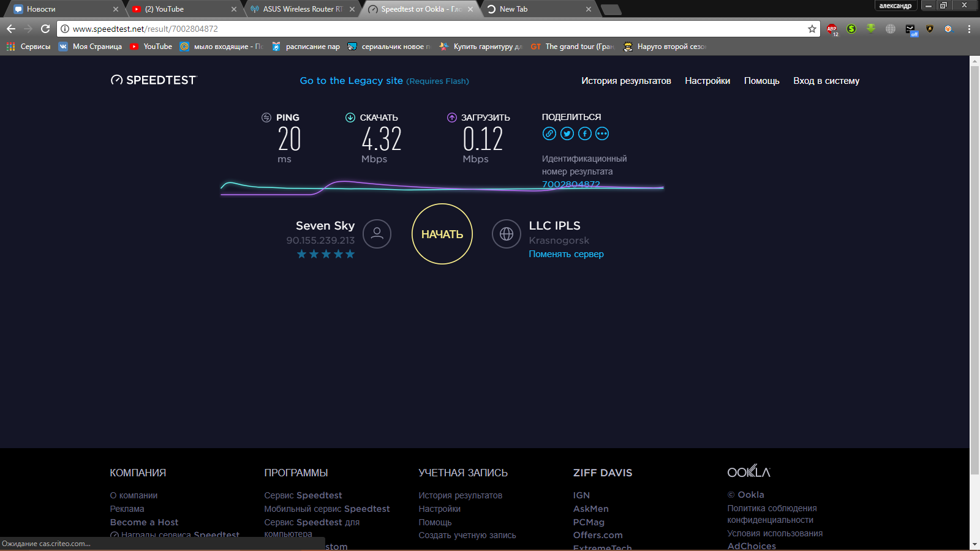Close the Speedtest от Ookla tab
Image resolution: width=980 pixels, height=551 pixels.
(x=470, y=9)
